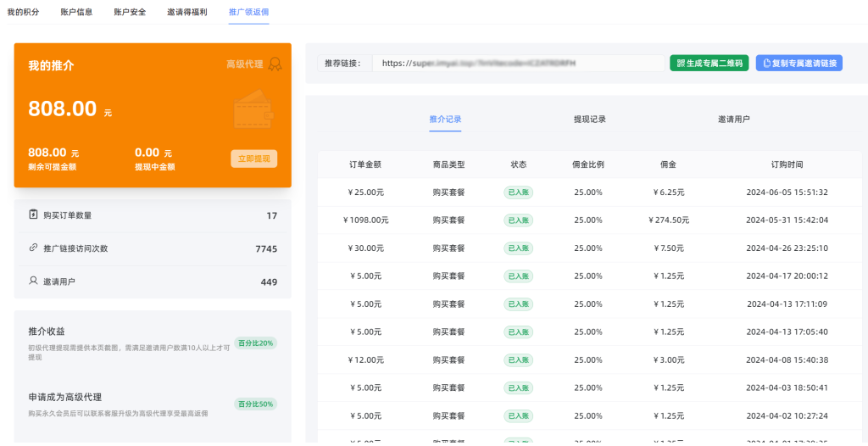
Task: Click the 状态 column header
Action: (x=519, y=164)
